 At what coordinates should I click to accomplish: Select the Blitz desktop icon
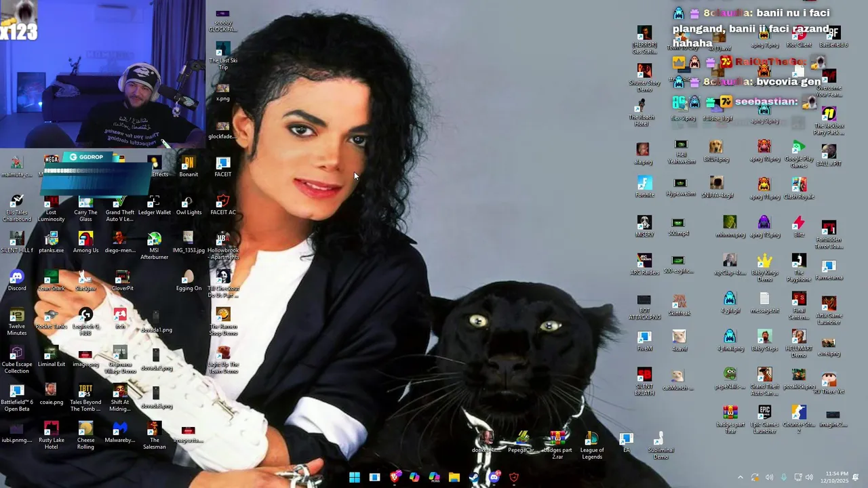pyautogui.click(x=799, y=226)
